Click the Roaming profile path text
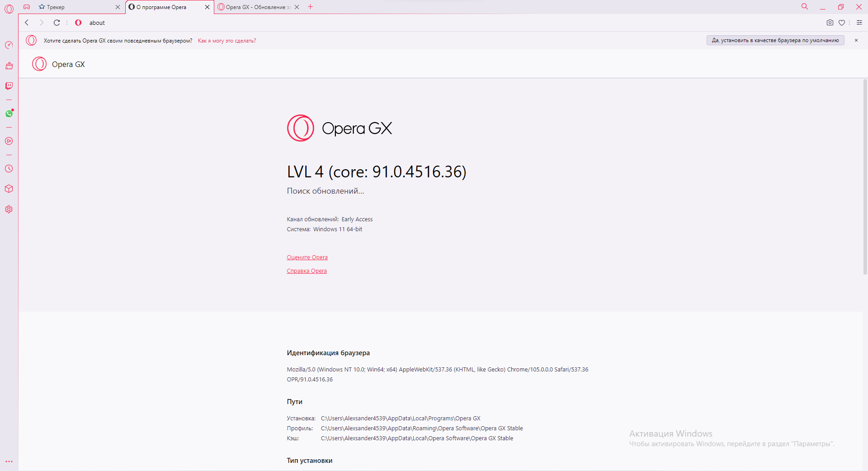 422,428
